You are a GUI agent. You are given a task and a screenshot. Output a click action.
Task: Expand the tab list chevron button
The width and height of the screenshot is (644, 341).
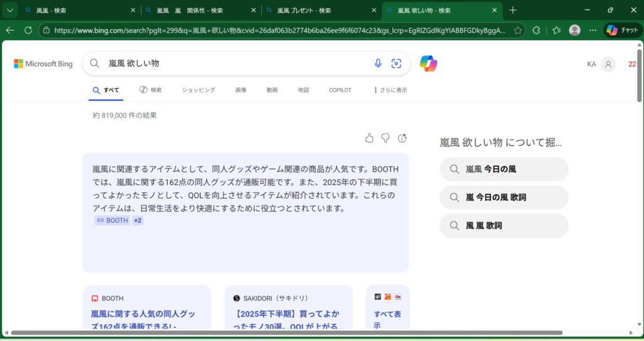point(9,10)
